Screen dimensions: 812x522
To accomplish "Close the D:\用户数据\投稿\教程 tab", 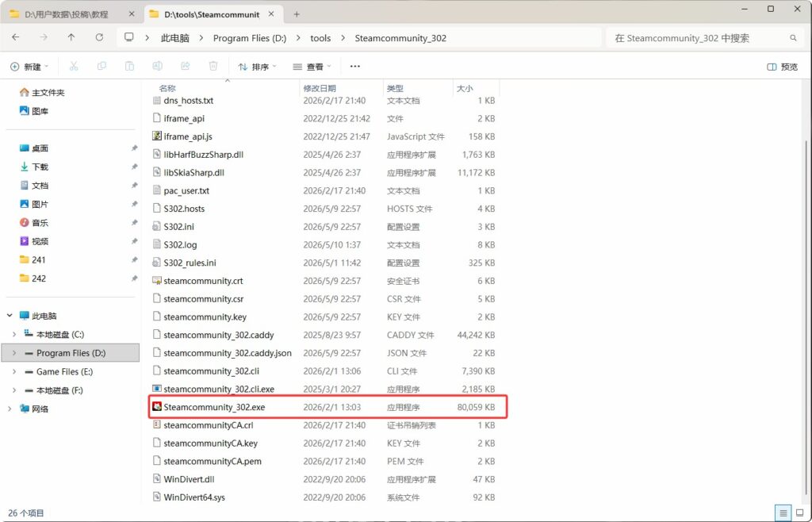I will [x=132, y=14].
